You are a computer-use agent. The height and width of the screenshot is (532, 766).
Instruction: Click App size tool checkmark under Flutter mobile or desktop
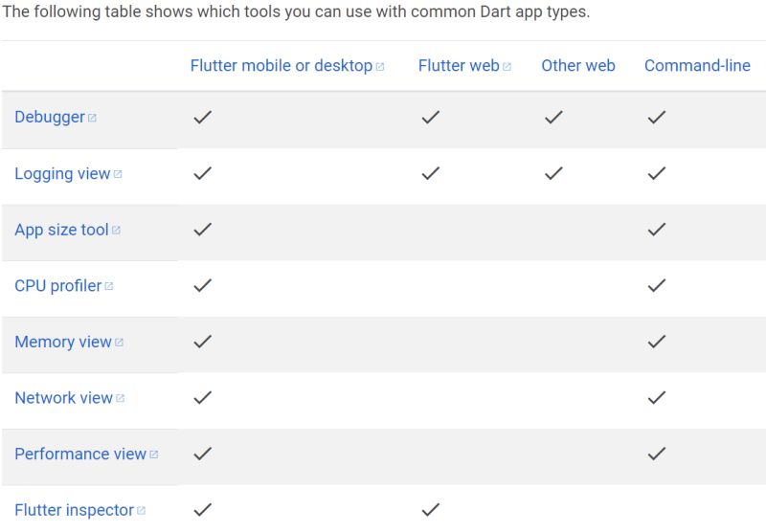coord(203,230)
